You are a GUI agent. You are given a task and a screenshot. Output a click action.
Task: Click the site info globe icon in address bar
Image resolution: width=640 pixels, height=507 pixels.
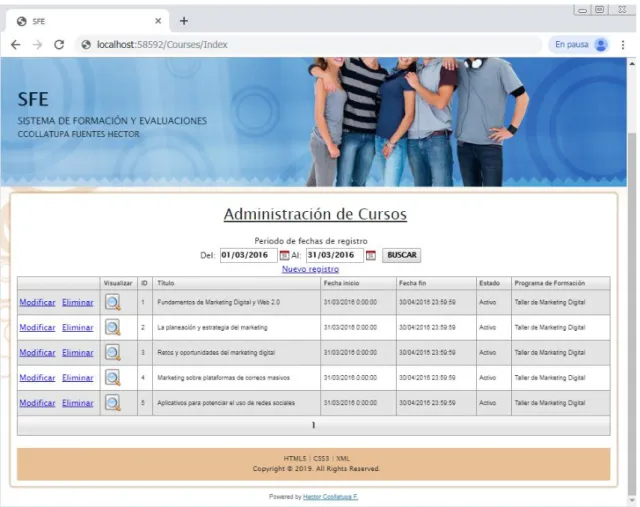pyautogui.click(x=86, y=45)
